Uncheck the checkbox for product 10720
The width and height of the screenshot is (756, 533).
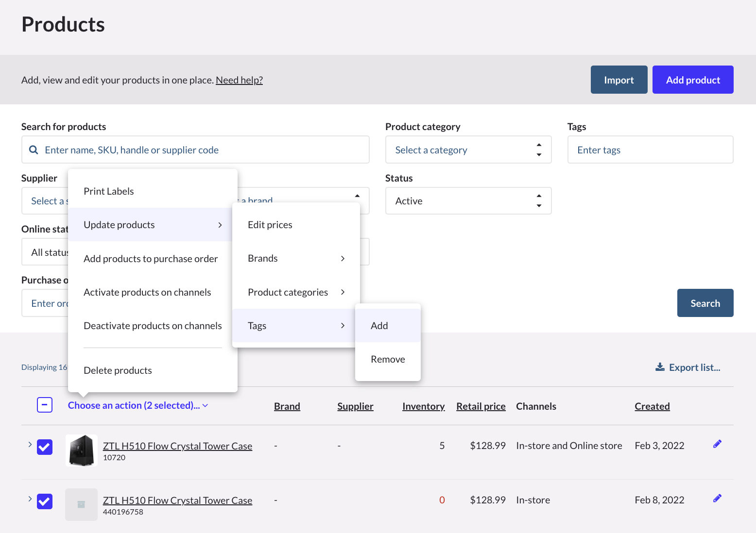pyautogui.click(x=45, y=447)
